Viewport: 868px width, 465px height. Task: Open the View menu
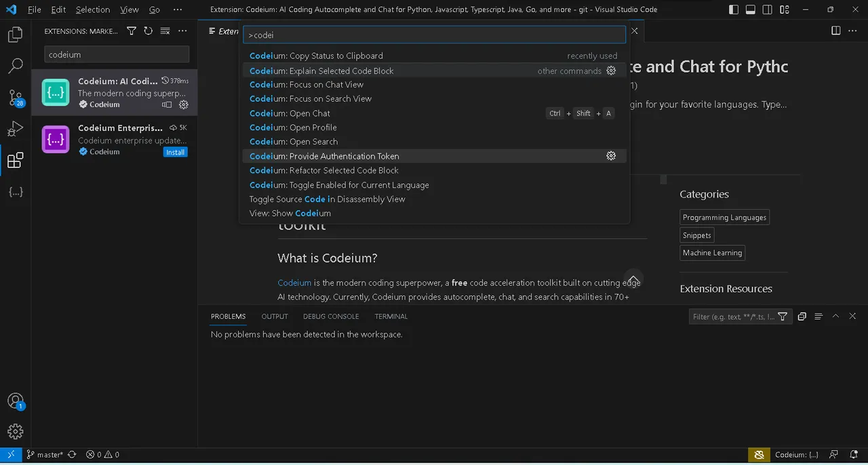(129, 10)
